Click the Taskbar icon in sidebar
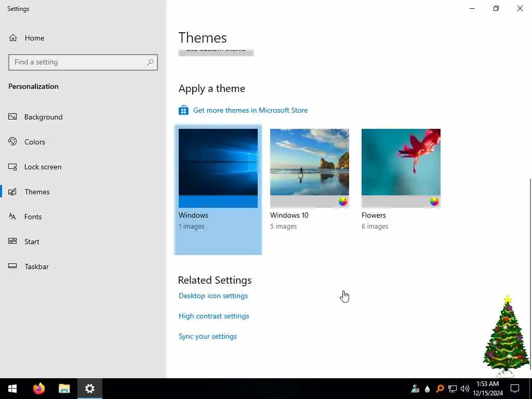Screen dimensions: 532x399 click(12, 266)
